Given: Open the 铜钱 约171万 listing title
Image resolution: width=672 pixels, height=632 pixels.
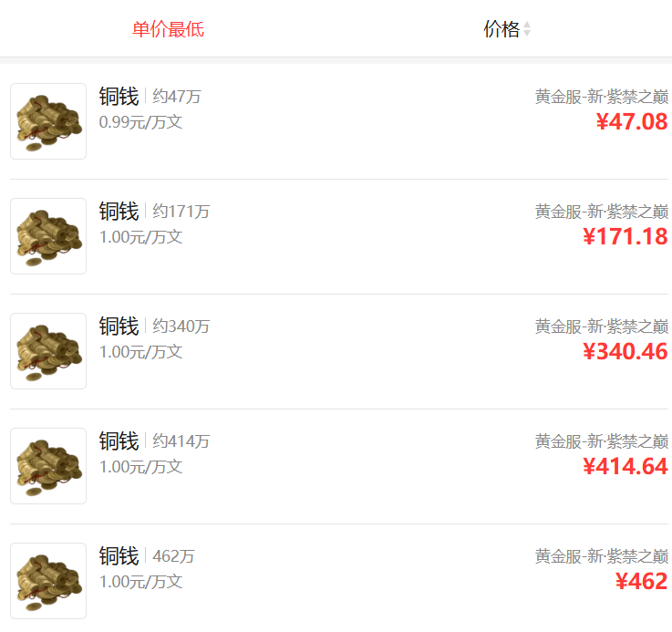Looking at the screenshot, I should pyautogui.click(x=154, y=211).
